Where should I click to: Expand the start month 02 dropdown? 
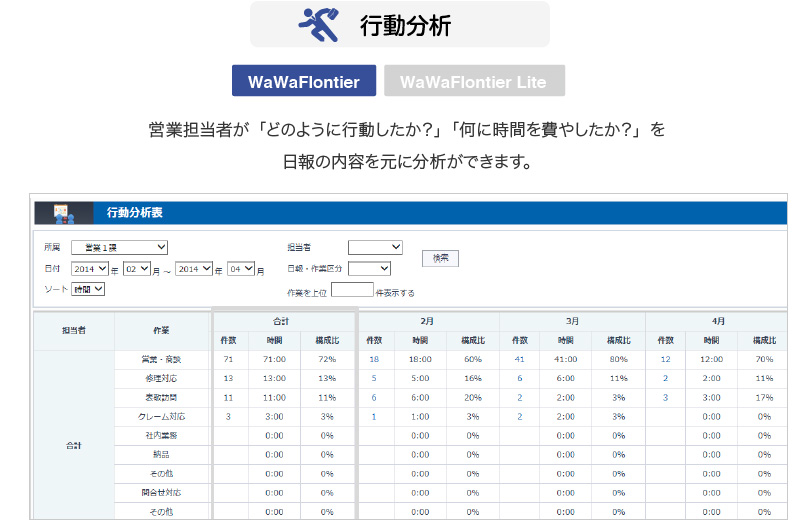(x=136, y=268)
